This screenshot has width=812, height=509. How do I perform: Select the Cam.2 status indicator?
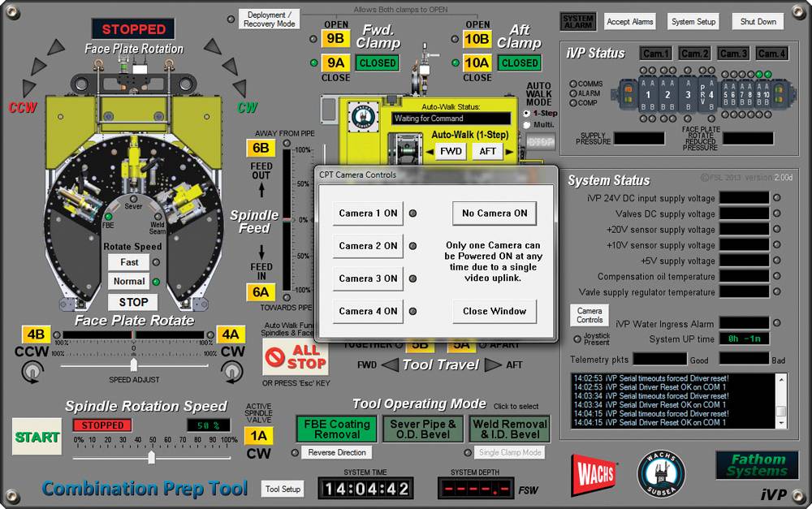(x=694, y=54)
